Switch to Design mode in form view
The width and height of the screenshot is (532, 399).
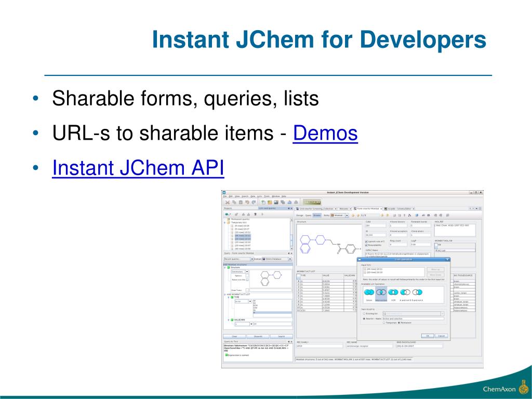(x=300, y=215)
